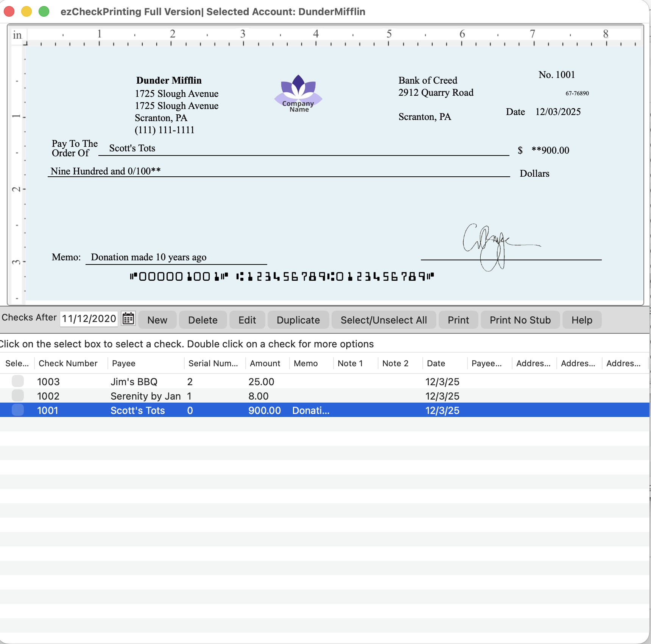Click the truncated Donati... memo cell
651x644 pixels.
pos(311,411)
